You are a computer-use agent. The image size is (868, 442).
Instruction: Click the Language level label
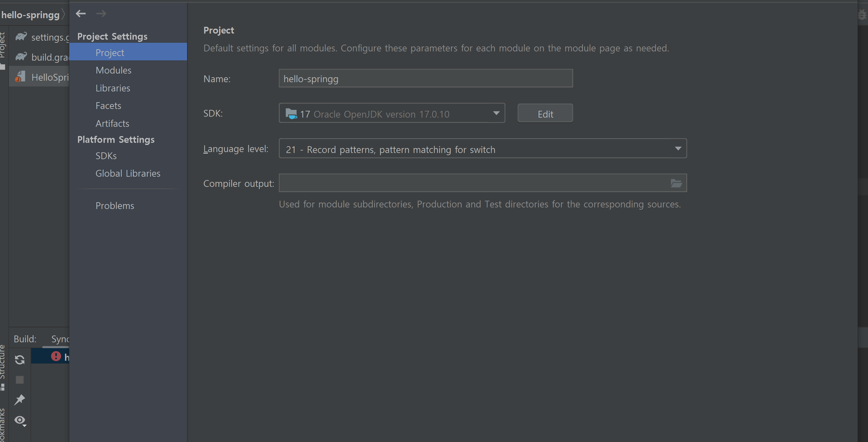click(x=235, y=149)
